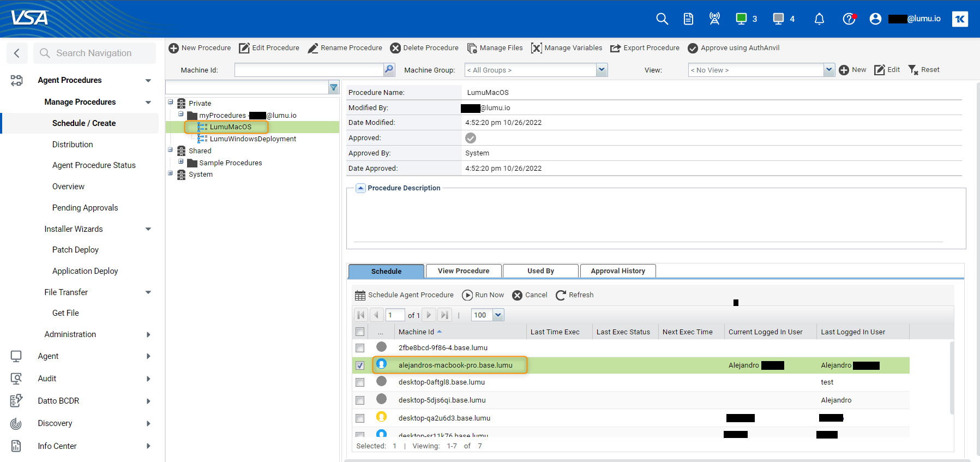Open the help question mark icon
The image size is (980, 462).
[x=849, y=19]
